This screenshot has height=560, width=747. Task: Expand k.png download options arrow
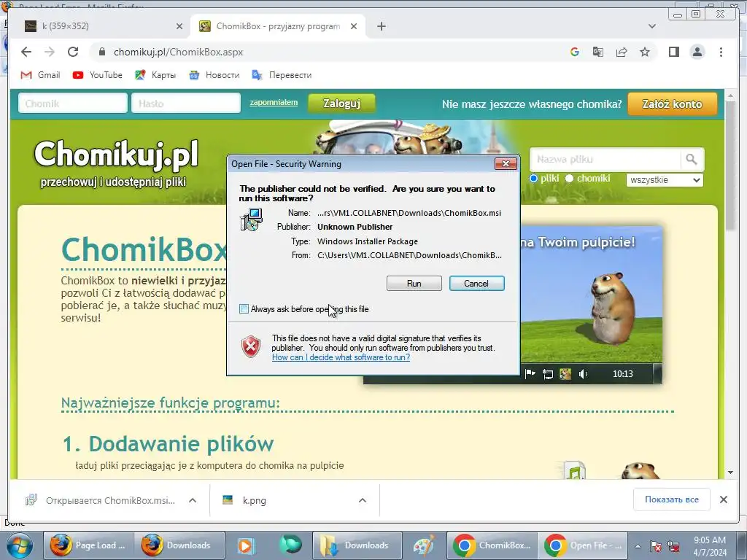pyautogui.click(x=363, y=500)
